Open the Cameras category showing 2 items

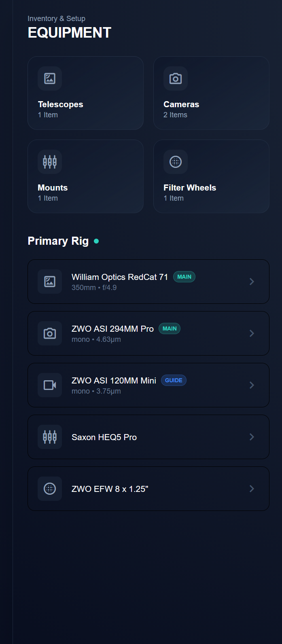point(211,93)
